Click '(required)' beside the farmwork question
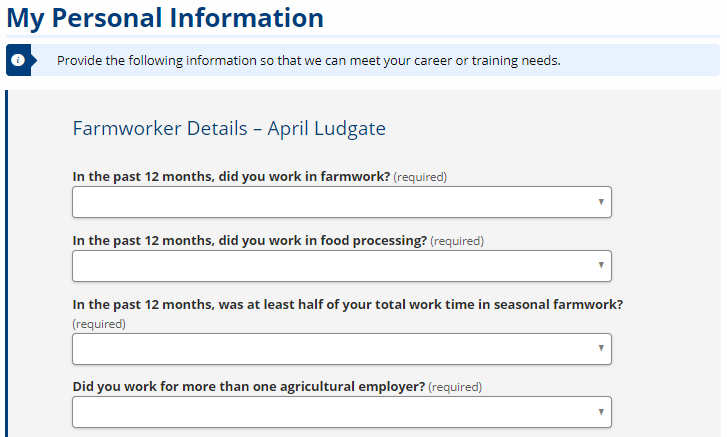Viewport: 727px width, 437px height. pos(420,177)
